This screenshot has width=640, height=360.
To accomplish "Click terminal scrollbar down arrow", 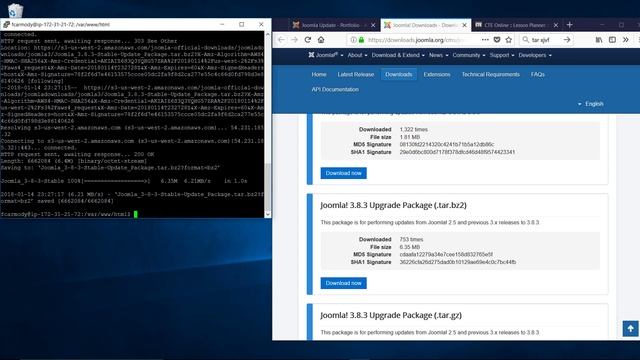I will [268, 214].
